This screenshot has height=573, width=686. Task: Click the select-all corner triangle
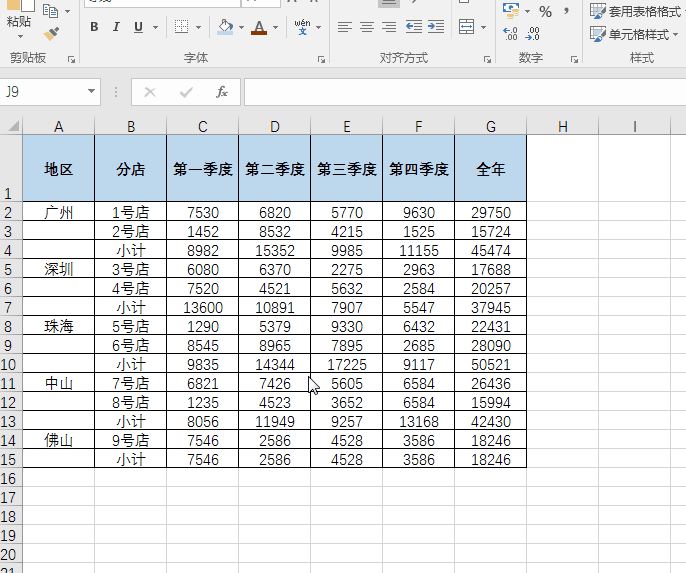pos(12,126)
